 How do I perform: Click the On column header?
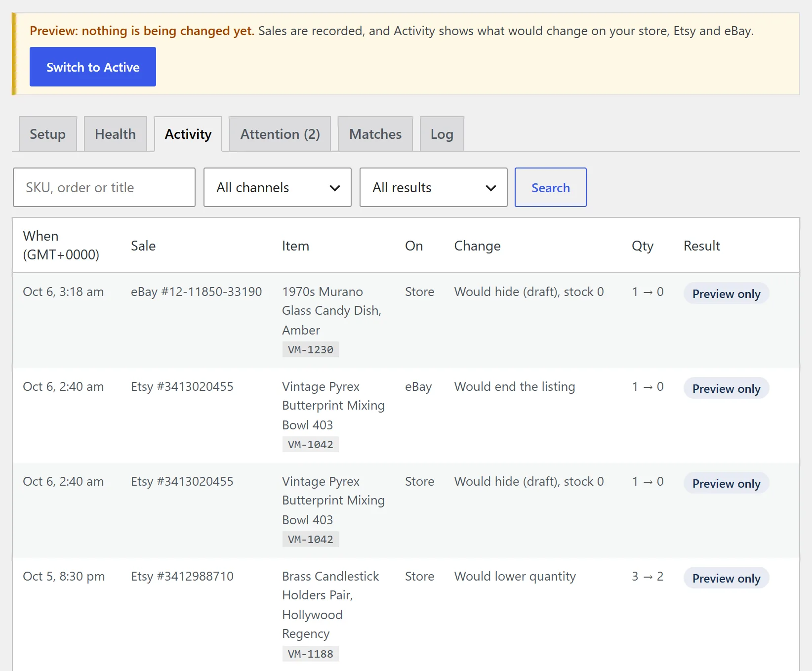point(414,246)
